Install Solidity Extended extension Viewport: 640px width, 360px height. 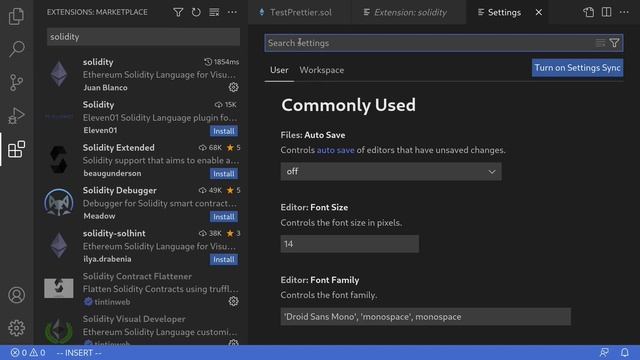[x=224, y=174]
